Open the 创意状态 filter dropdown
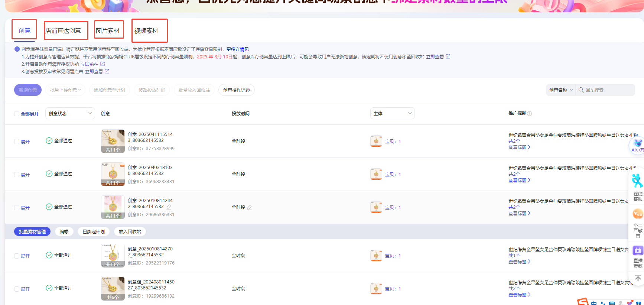The height and width of the screenshot is (305, 644). tap(70, 114)
